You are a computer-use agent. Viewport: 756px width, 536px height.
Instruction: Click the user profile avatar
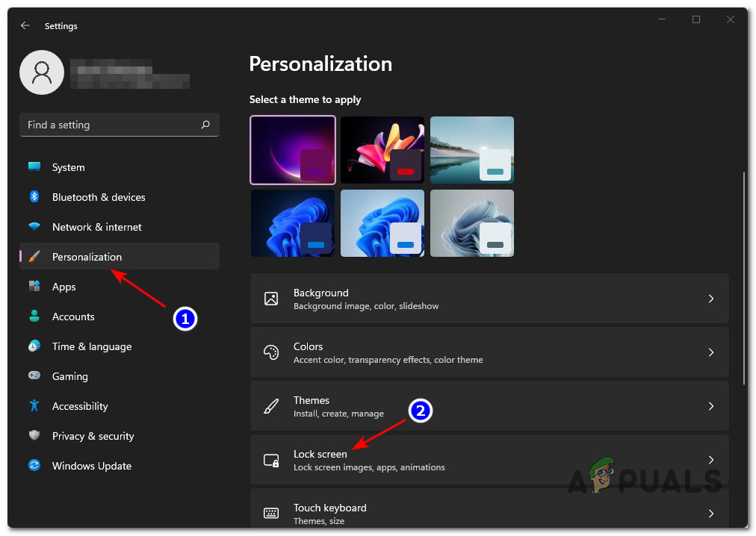tap(42, 73)
